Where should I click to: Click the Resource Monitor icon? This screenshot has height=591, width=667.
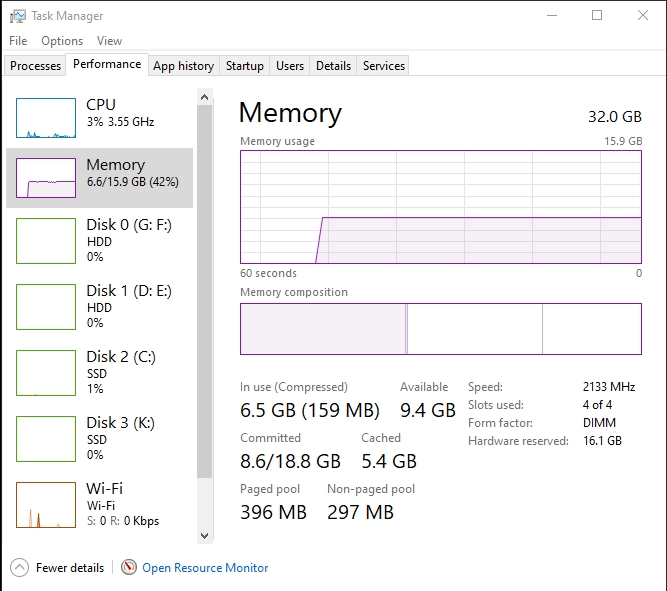tap(129, 568)
